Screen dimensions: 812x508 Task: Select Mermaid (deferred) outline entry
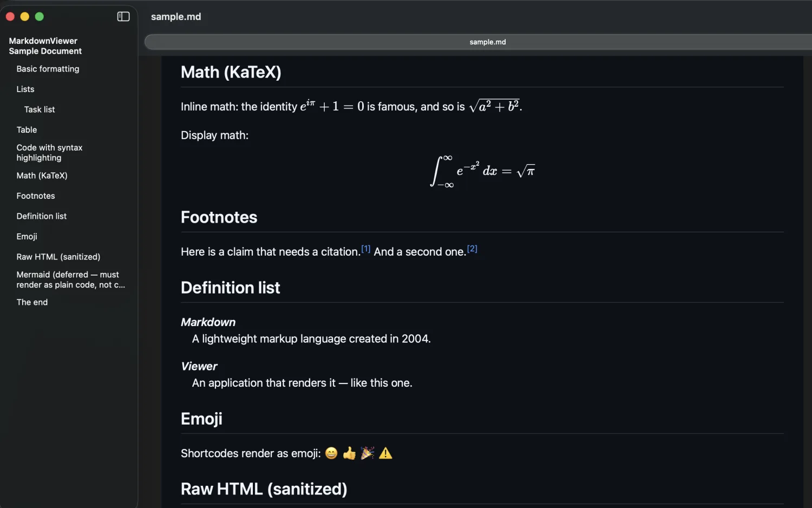click(70, 280)
